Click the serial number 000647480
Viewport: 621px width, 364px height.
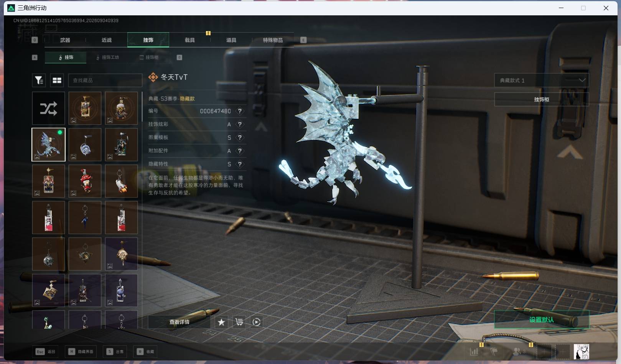point(215,111)
